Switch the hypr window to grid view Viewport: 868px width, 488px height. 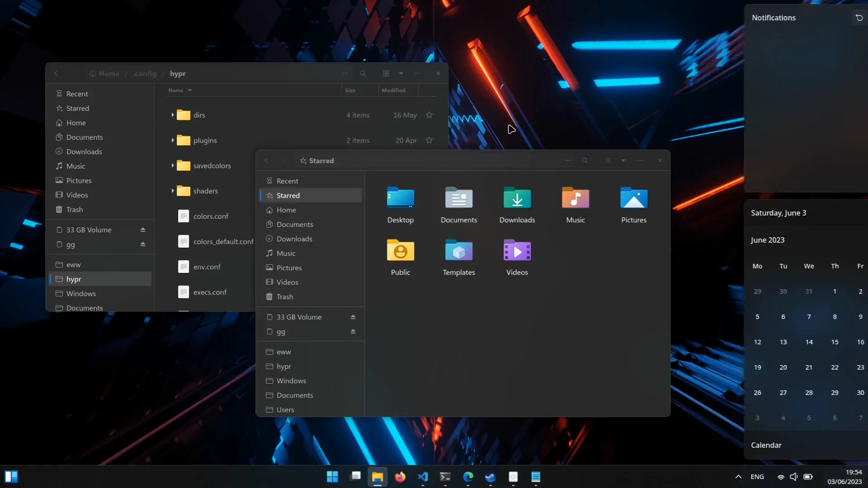[x=386, y=73]
